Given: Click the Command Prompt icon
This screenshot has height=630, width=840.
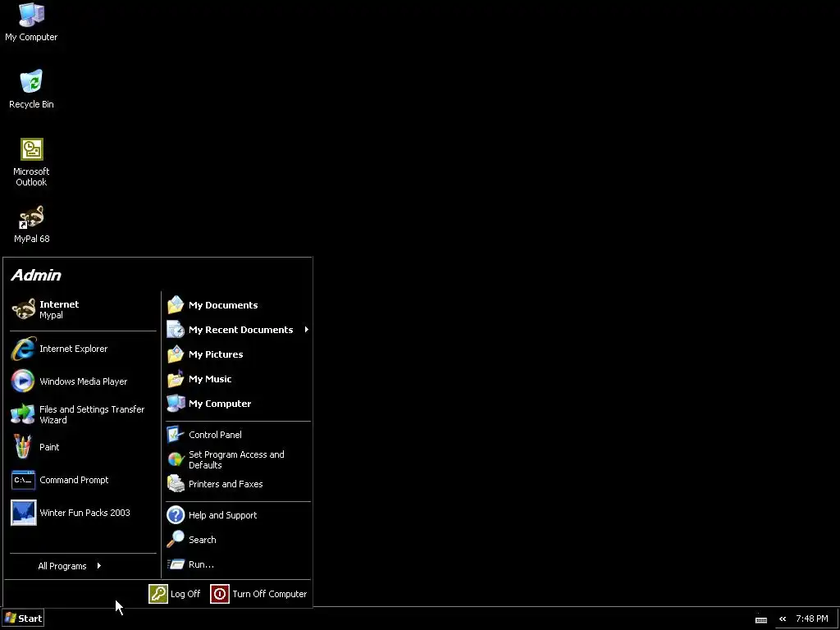Looking at the screenshot, I should click(24, 480).
